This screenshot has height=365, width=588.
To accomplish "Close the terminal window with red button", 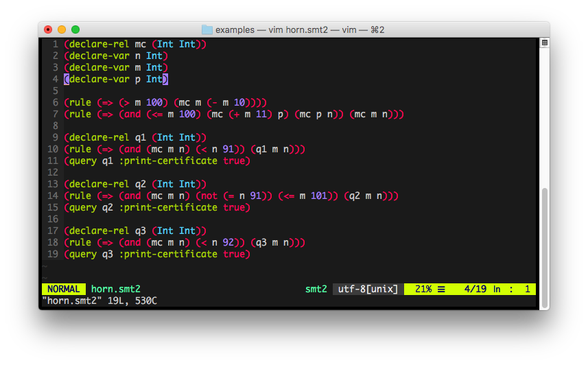I will [x=48, y=30].
